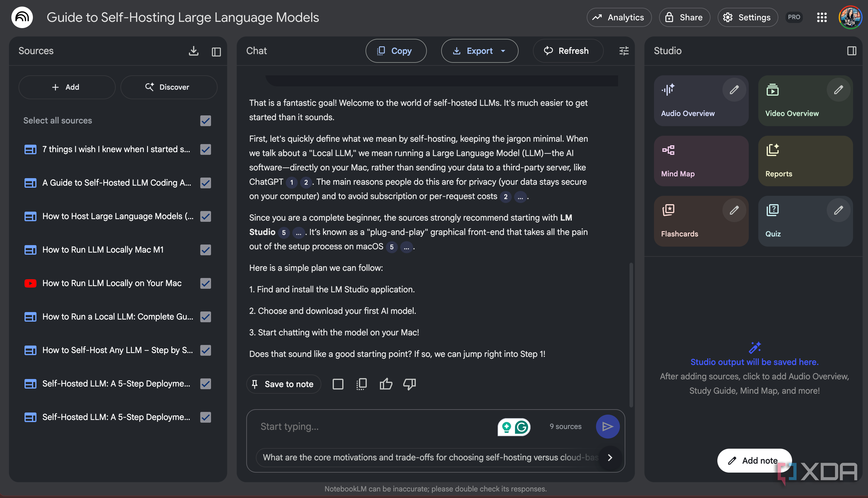Click thumbs down on response
868x498 pixels.
(x=409, y=384)
